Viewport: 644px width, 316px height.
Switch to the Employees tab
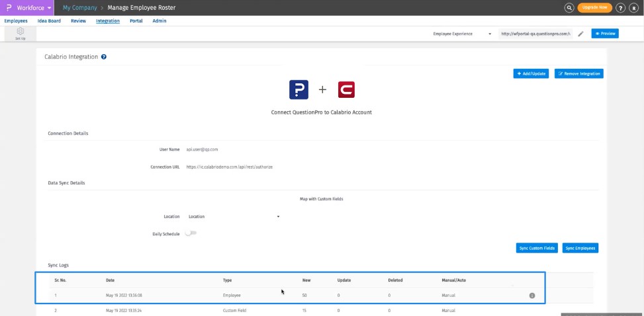coord(16,20)
